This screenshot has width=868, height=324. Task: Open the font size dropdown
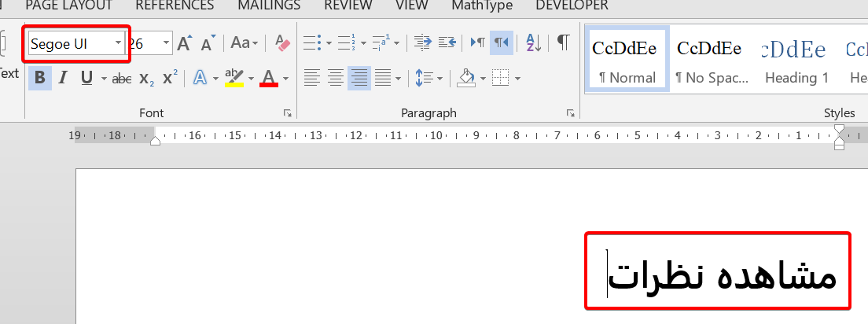pyautogui.click(x=167, y=42)
